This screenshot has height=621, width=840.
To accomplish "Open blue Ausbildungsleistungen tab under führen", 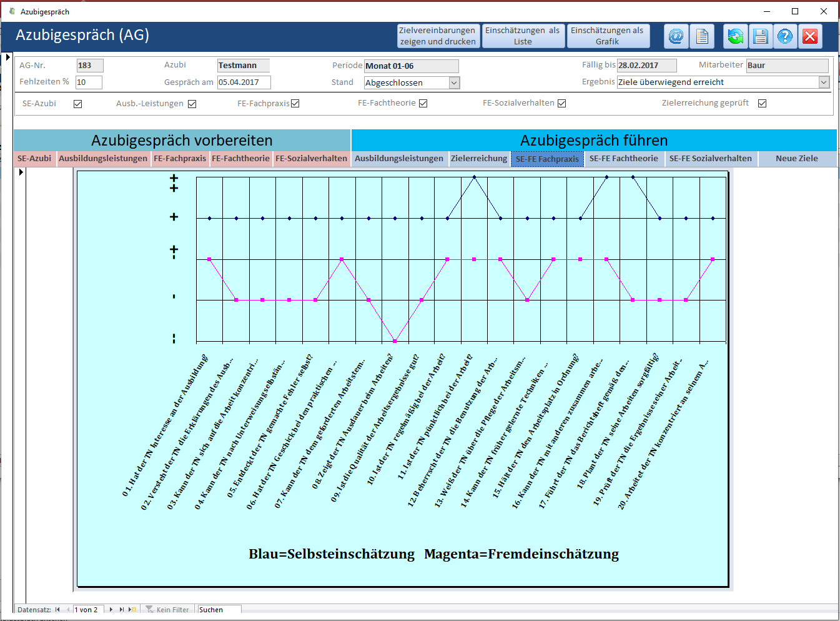I will point(399,159).
